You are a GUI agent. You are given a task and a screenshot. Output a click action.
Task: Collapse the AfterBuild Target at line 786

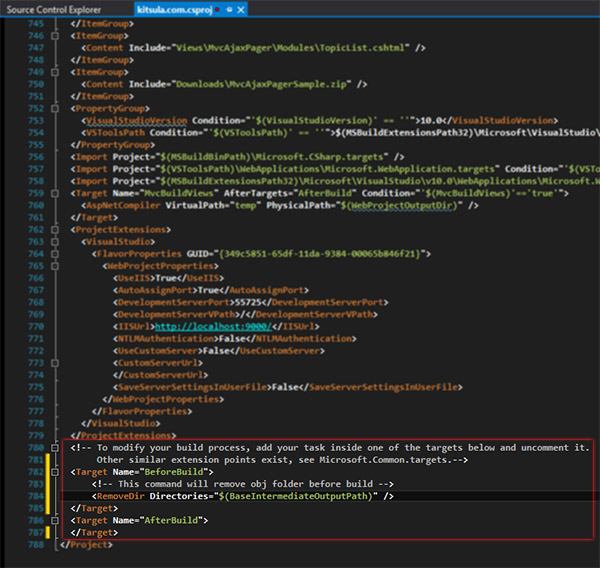click(55, 521)
